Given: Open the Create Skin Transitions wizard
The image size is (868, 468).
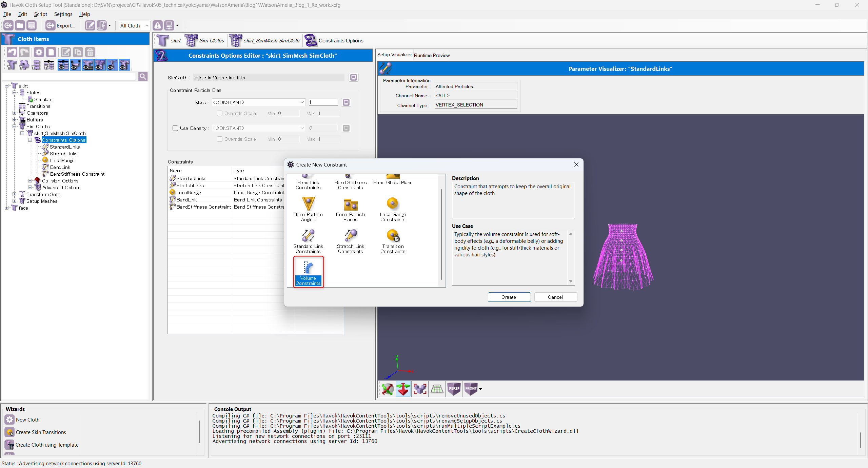Looking at the screenshot, I should pos(36,432).
